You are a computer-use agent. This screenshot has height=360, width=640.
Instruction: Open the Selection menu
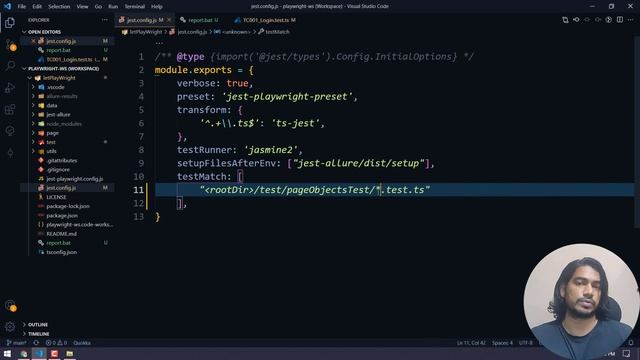(59, 7)
